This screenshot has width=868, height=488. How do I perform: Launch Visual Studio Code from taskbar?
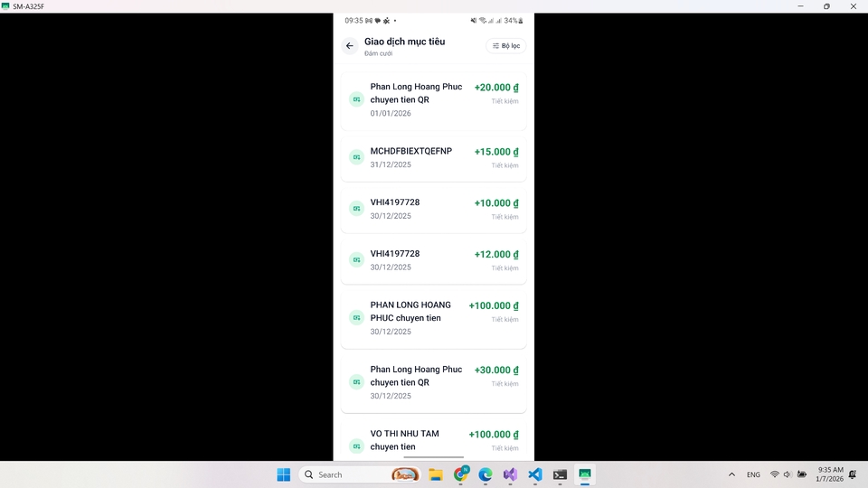(x=535, y=474)
